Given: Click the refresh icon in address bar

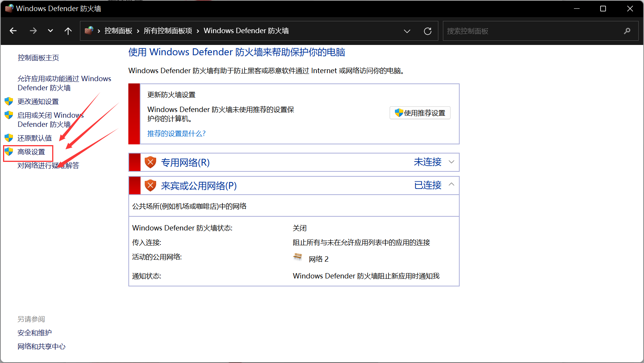Looking at the screenshot, I should coord(427,31).
